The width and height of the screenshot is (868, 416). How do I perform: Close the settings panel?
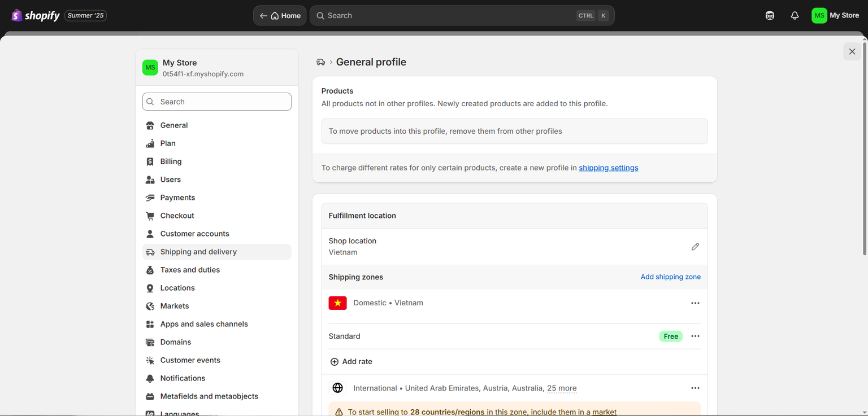coord(852,51)
